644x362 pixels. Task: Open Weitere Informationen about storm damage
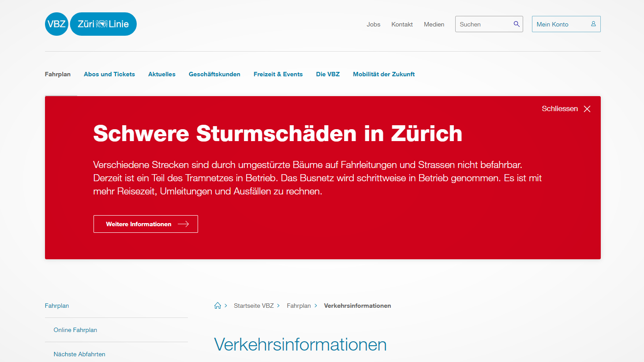pyautogui.click(x=146, y=224)
